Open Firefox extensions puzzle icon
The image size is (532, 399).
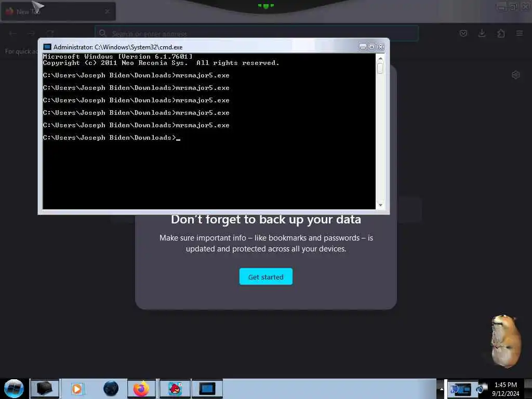tap(501, 33)
